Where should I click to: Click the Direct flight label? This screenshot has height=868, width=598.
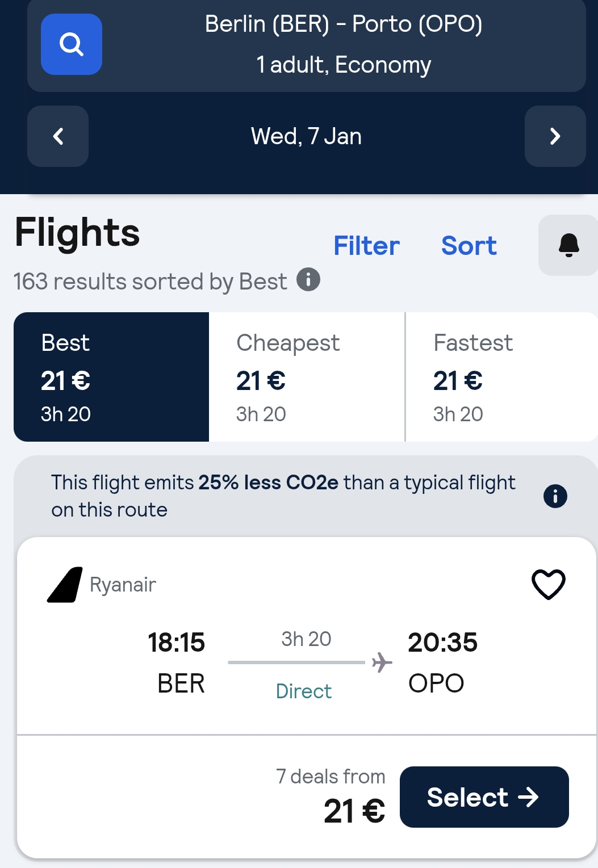(304, 691)
